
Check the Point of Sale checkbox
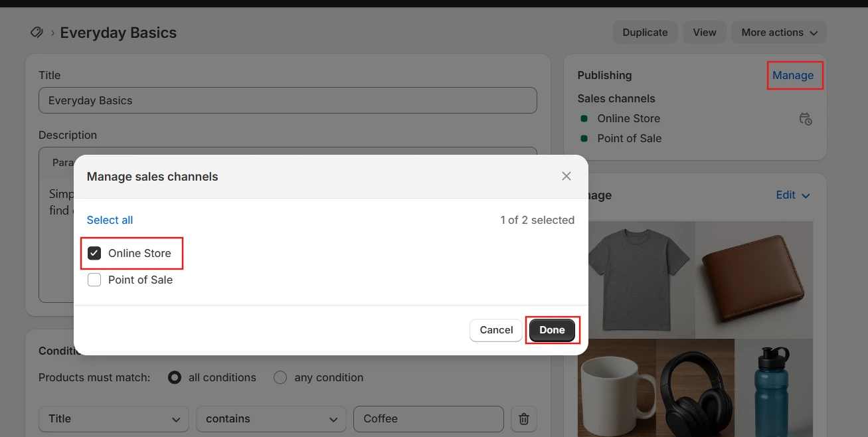(94, 280)
